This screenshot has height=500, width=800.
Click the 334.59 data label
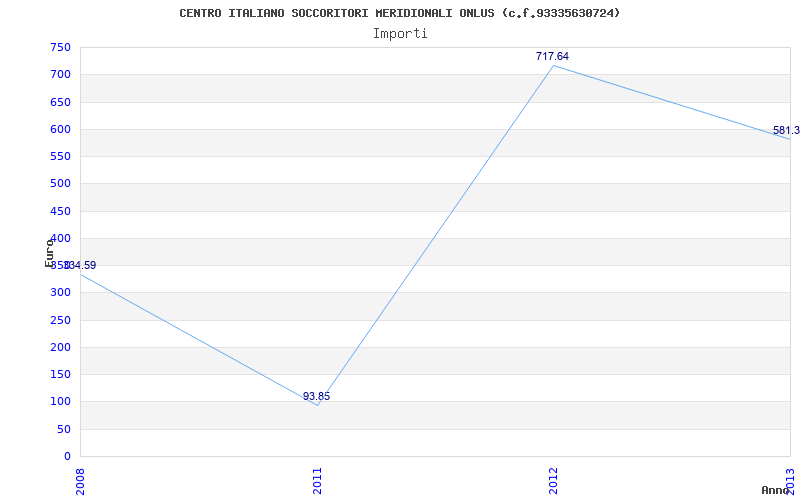[x=79, y=265]
